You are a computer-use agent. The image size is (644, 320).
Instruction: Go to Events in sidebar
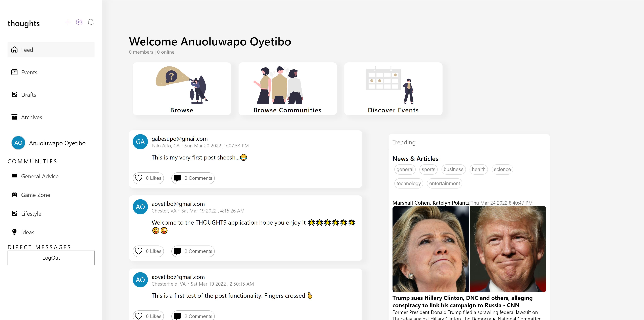click(51, 72)
